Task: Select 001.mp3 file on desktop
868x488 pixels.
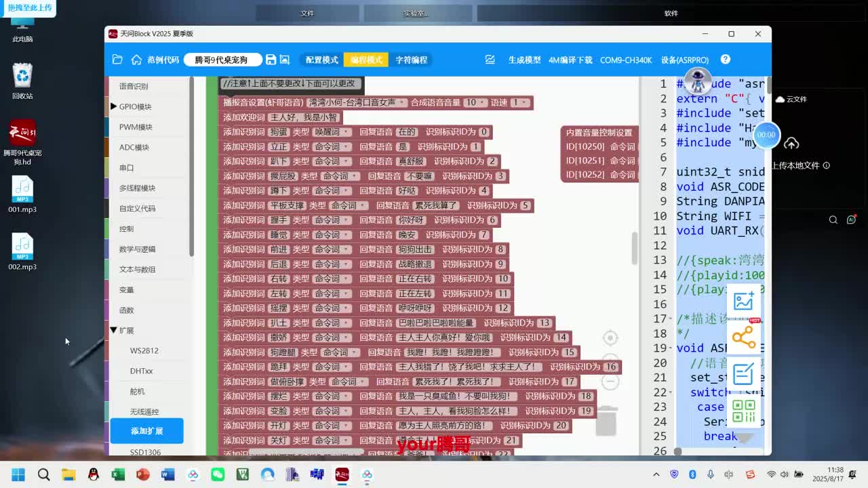Action: pos(22,195)
